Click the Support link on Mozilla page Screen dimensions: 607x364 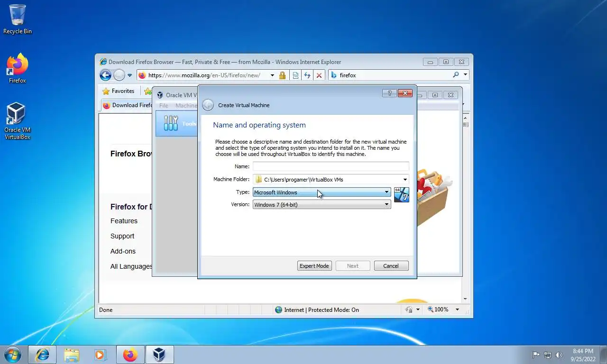[122, 236]
